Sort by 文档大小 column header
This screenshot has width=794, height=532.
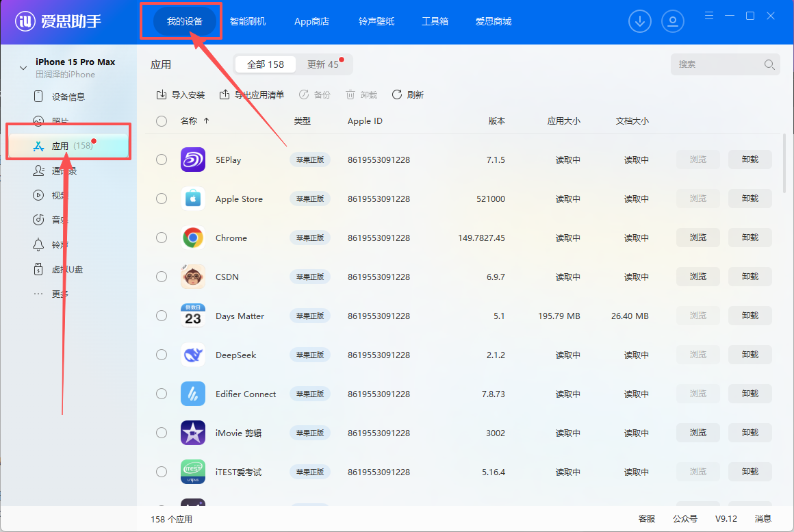click(632, 121)
